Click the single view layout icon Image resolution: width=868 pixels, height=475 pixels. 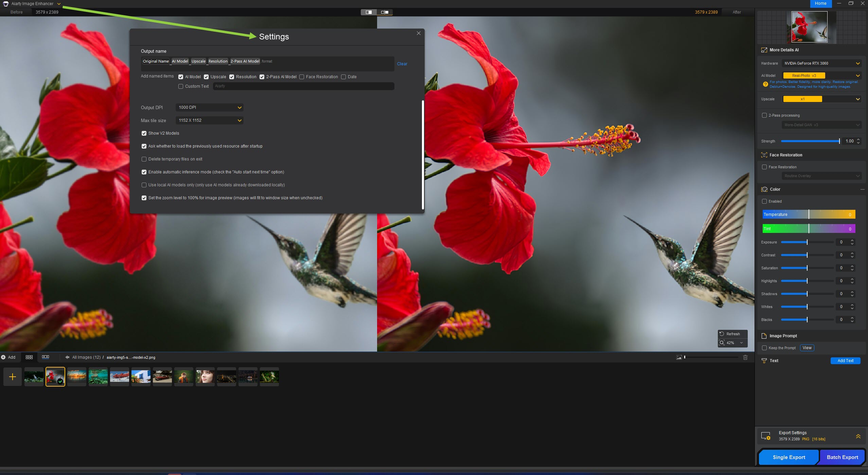click(369, 12)
